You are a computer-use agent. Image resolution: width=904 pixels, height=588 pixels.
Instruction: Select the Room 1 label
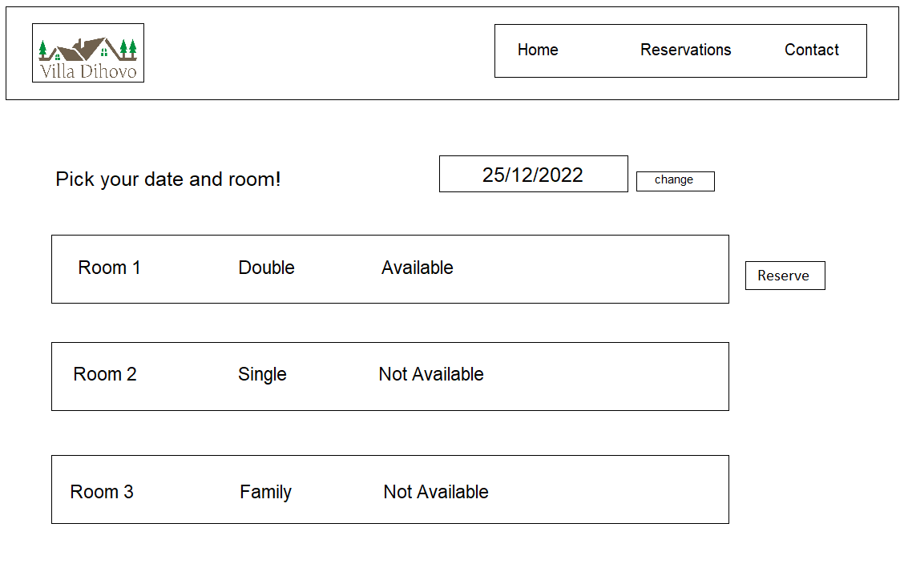pos(109,268)
